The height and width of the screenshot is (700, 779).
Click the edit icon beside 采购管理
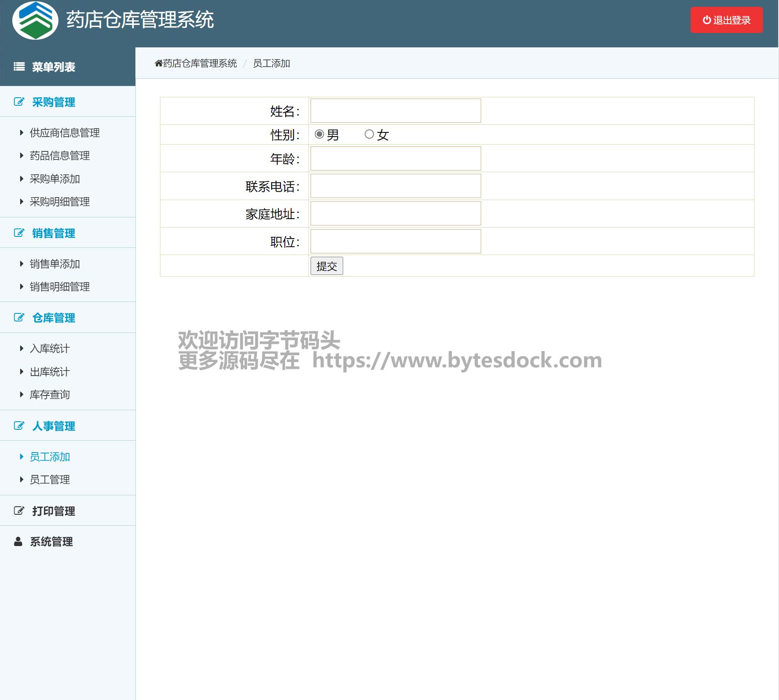(19, 102)
